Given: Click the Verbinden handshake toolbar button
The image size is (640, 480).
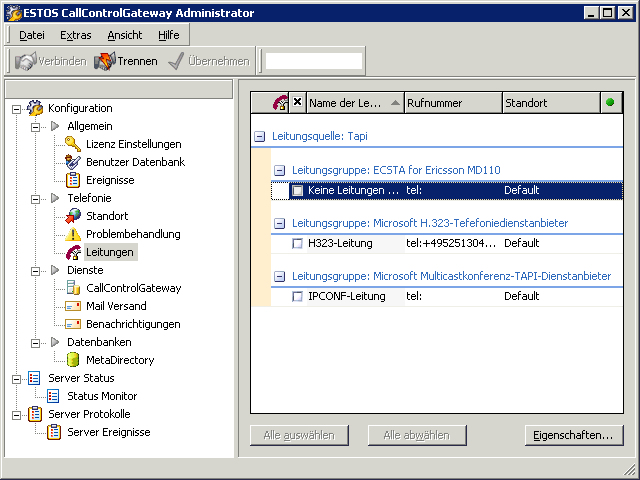Looking at the screenshot, I should click(x=51, y=61).
